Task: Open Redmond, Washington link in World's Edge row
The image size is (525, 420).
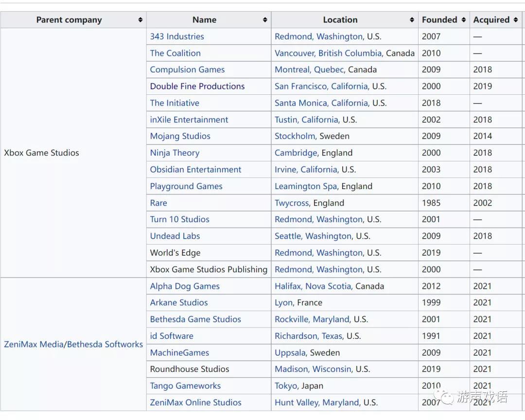Action: 319,253
